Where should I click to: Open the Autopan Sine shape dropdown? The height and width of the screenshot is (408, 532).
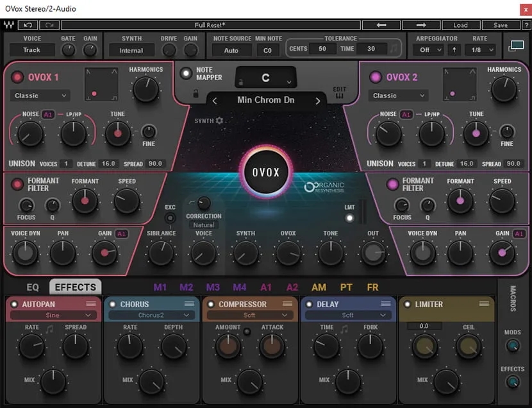click(53, 316)
